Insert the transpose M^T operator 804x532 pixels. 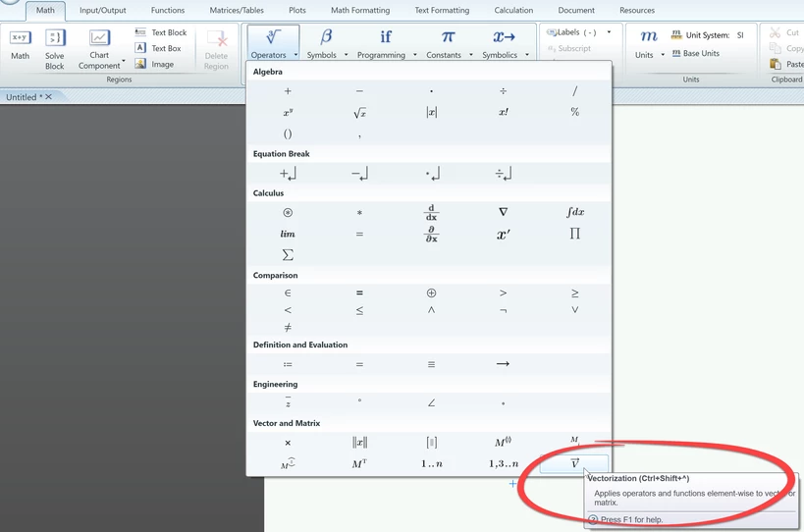pos(359,464)
